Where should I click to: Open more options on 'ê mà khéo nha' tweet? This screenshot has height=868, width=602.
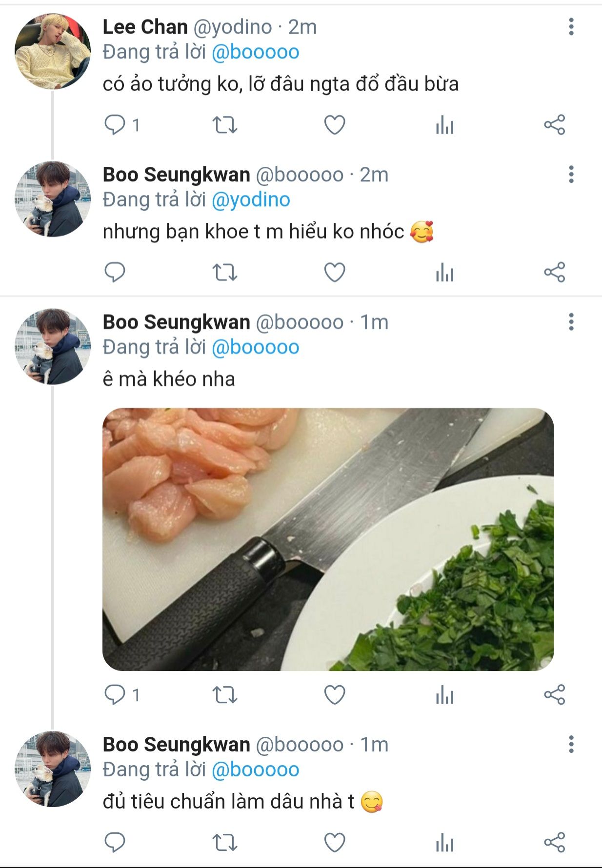[571, 322]
